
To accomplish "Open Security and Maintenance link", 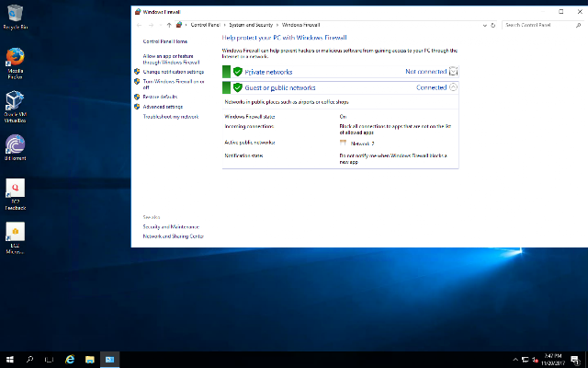I will coord(171,227).
